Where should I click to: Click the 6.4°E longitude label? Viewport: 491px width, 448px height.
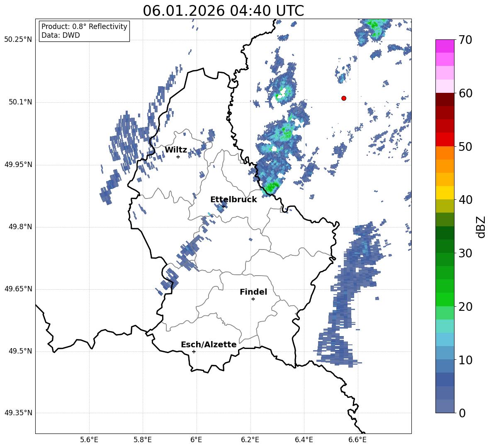coord(304,440)
